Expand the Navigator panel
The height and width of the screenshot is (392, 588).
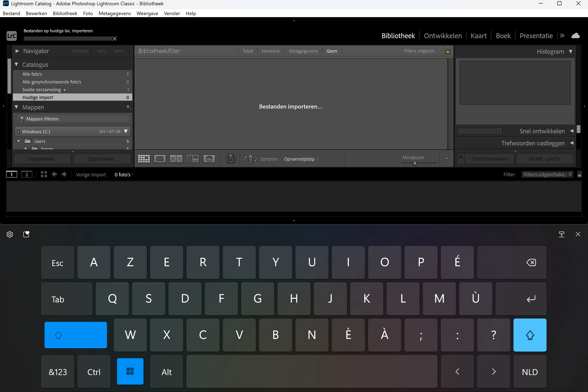pyautogui.click(x=17, y=51)
